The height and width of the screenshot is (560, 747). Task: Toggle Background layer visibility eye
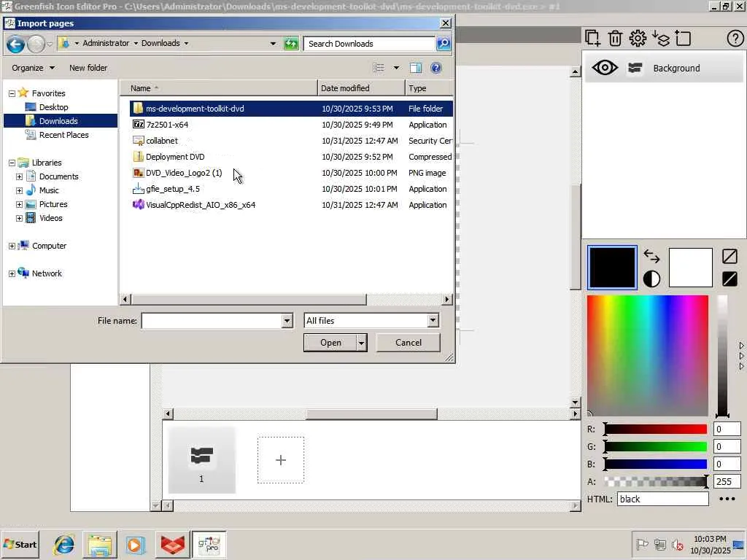coord(605,68)
